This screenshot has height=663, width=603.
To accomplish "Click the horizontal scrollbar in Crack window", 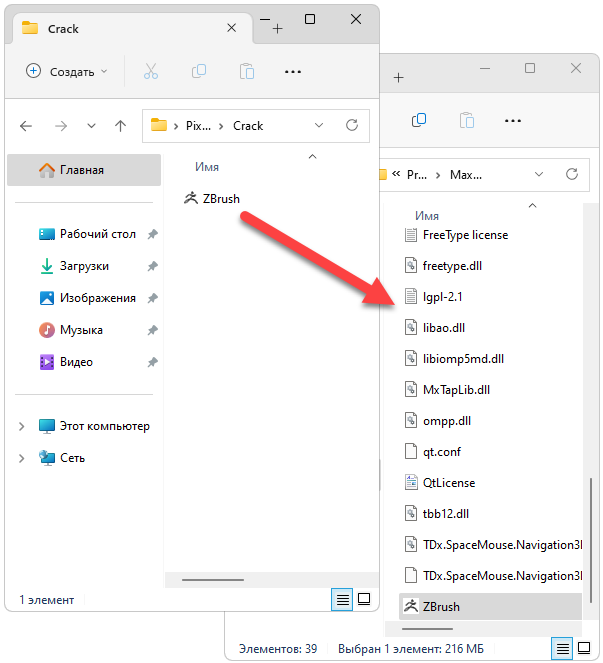I will click(x=213, y=580).
